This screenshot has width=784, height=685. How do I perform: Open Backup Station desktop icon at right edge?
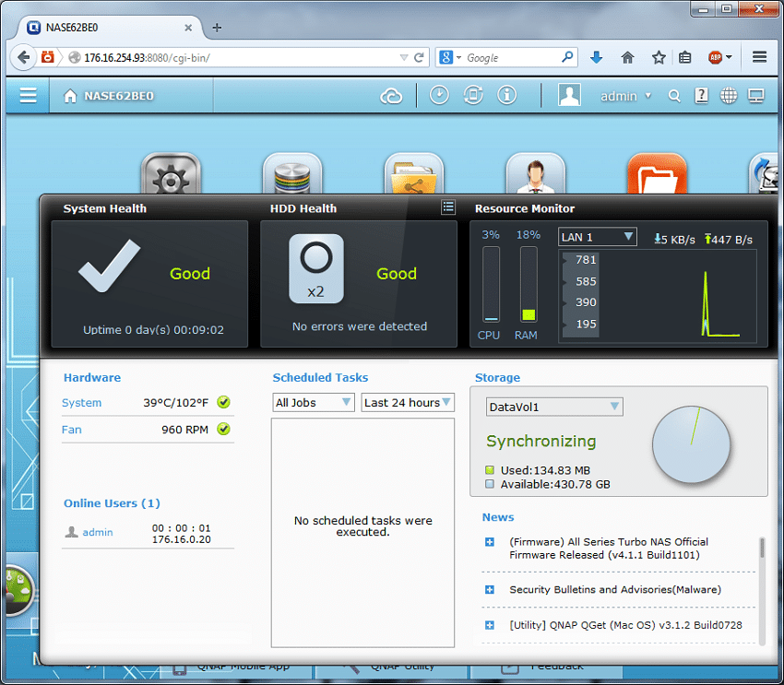click(764, 173)
